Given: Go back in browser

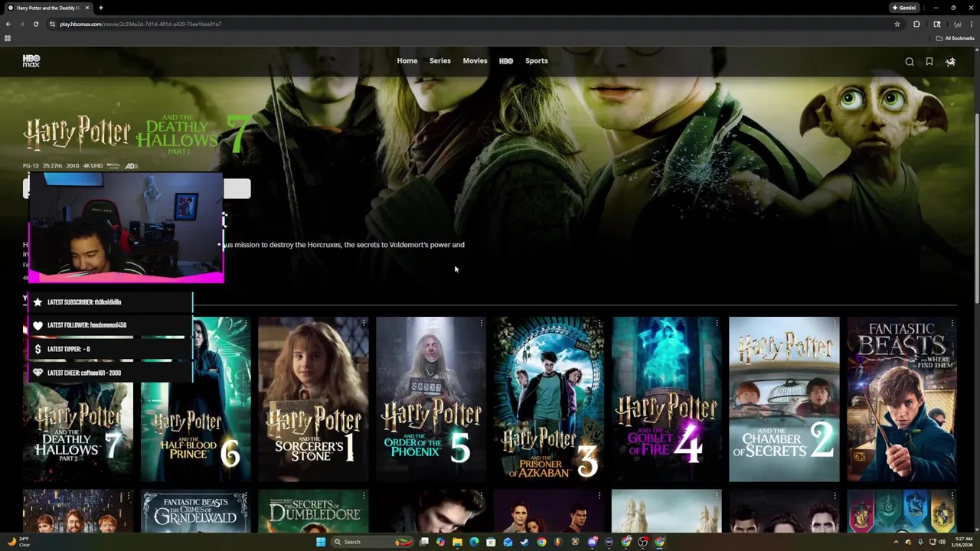Looking at the screenshot, I should click(x=8, y=24).
